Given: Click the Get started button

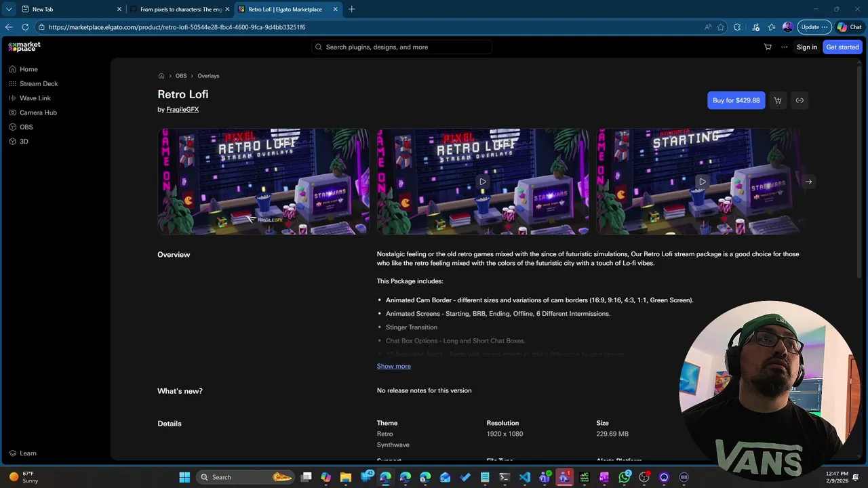Looking at the screenshot, I should tap(842, 47).
